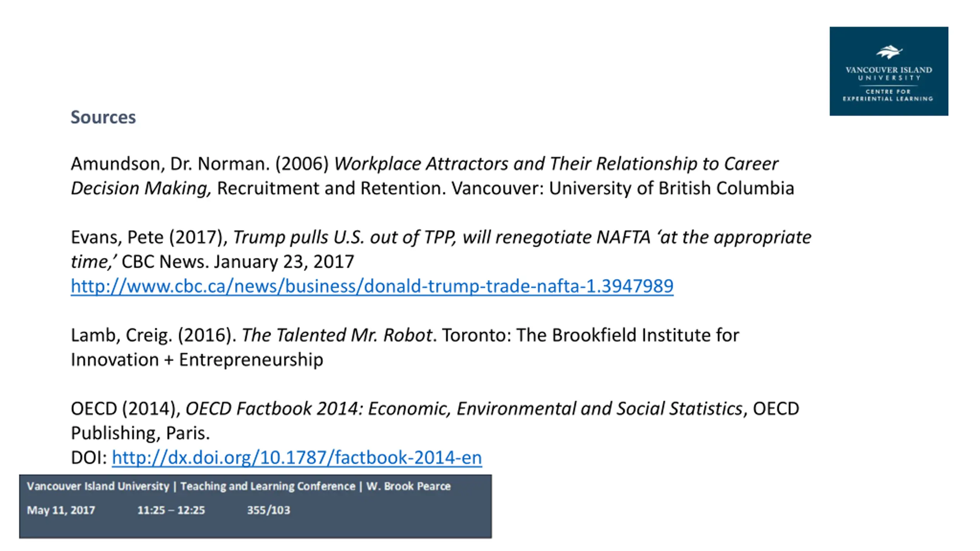
Task: Click Innovation + Entrepreneurship text
Action: pyautogui.click(x=197, y=360)
